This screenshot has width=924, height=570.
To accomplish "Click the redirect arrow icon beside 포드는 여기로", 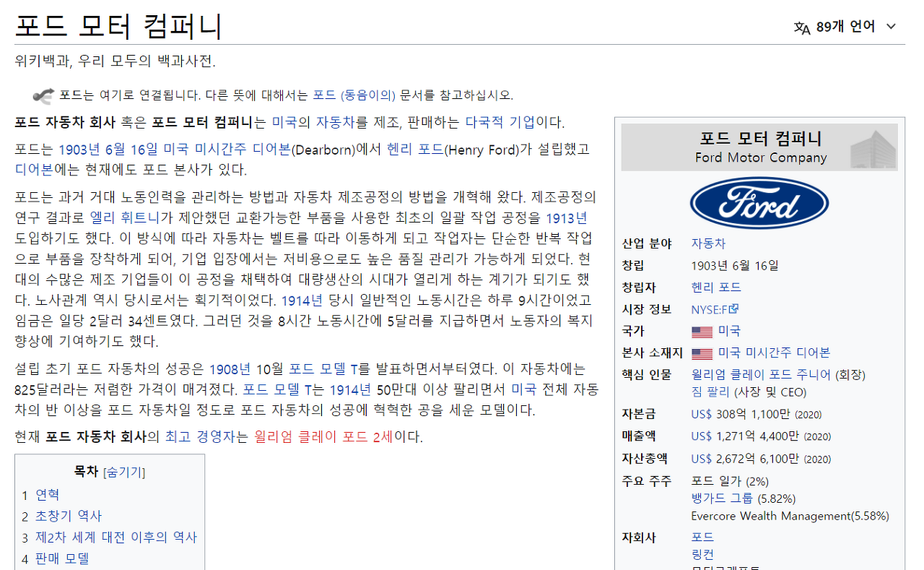I will pos(43,95).
